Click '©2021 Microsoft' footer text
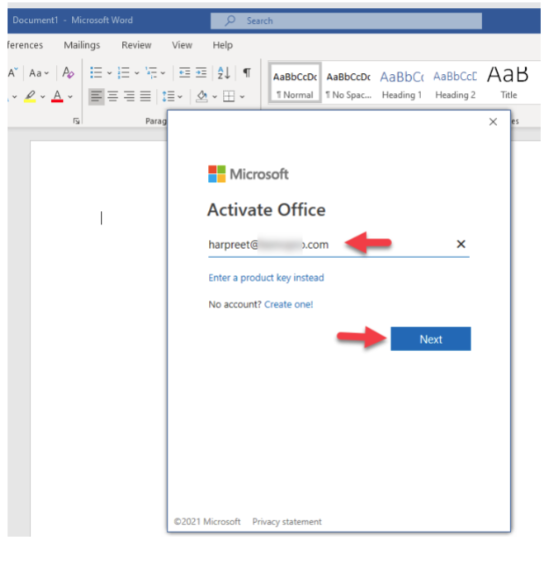 tap(207, 522)
